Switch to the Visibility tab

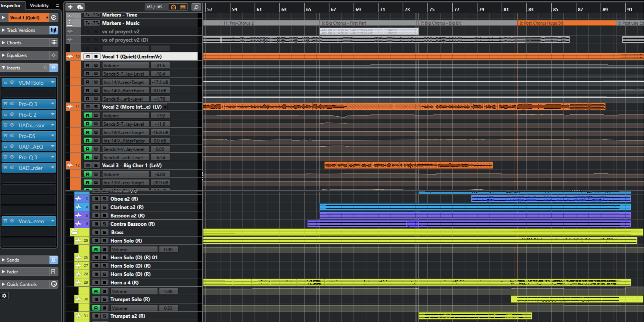click(x=39, y=5)
